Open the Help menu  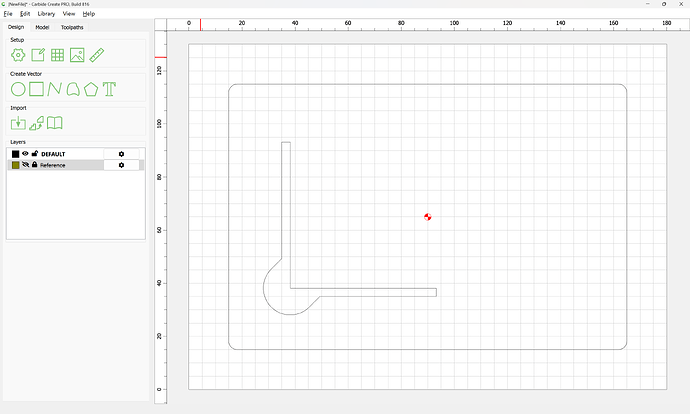click(89, 14)
